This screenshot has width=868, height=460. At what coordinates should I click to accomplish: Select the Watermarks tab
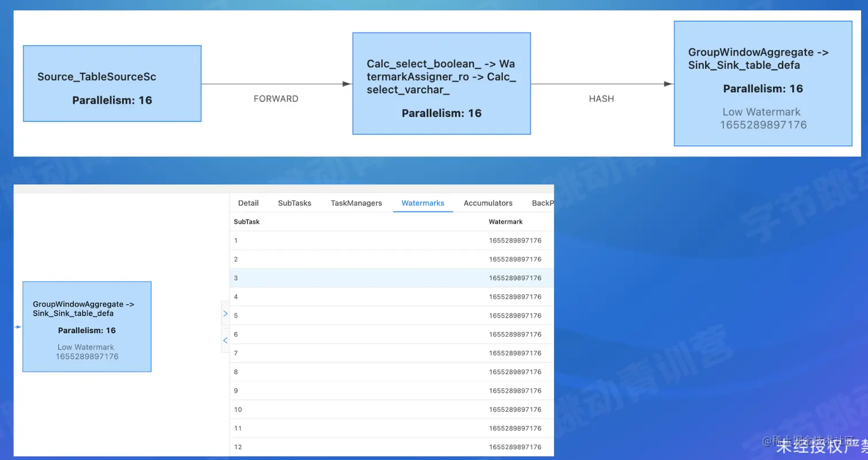(x=423, y=203)
